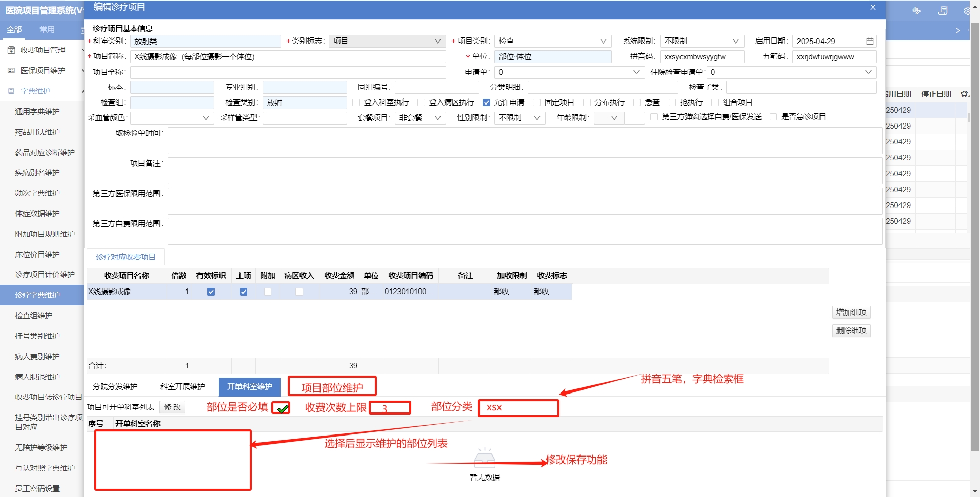Click the 检查类别 field showing 放射
980x497 pixels.
pos(305,103)
